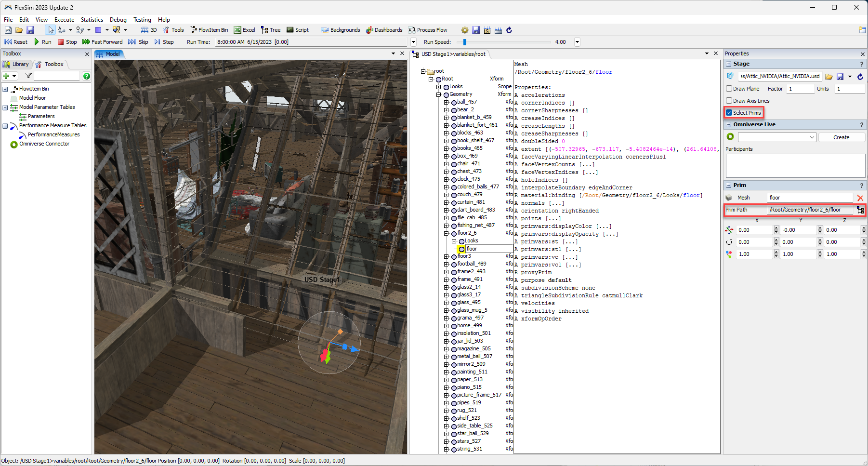Open the Script console

[x=297, y=30]
